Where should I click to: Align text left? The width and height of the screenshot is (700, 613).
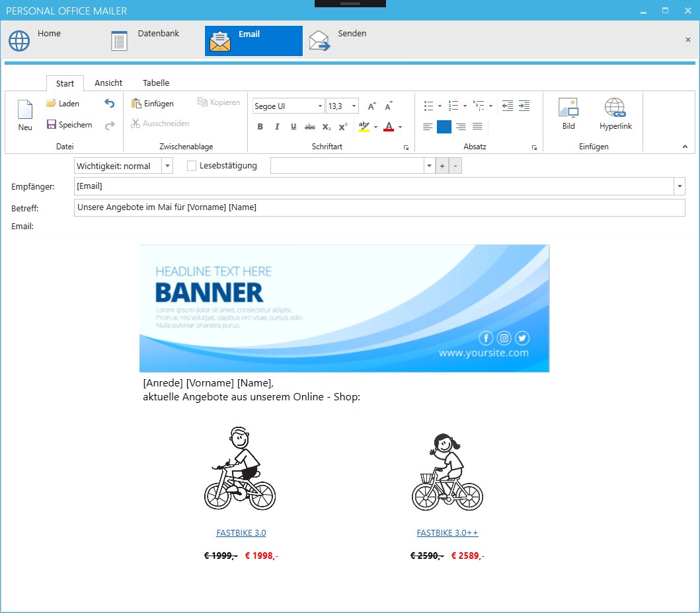pos(427,127)
